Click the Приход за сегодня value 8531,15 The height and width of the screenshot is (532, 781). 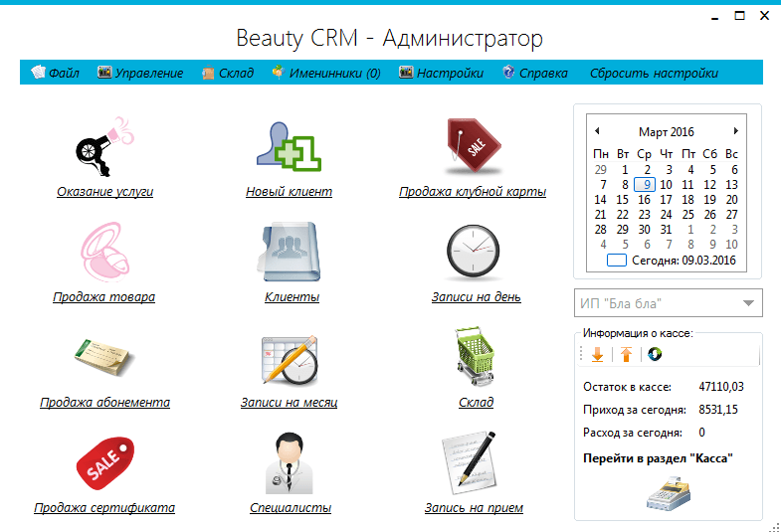[x=718, y=410]
